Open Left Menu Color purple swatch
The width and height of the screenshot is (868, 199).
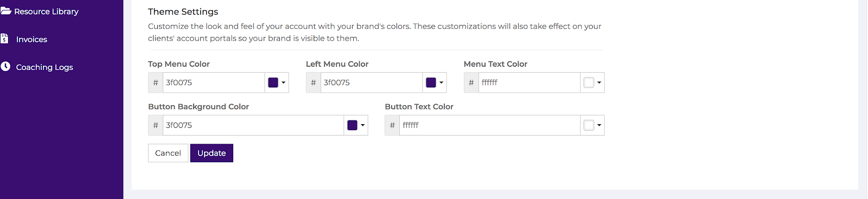tap(431, 82)
